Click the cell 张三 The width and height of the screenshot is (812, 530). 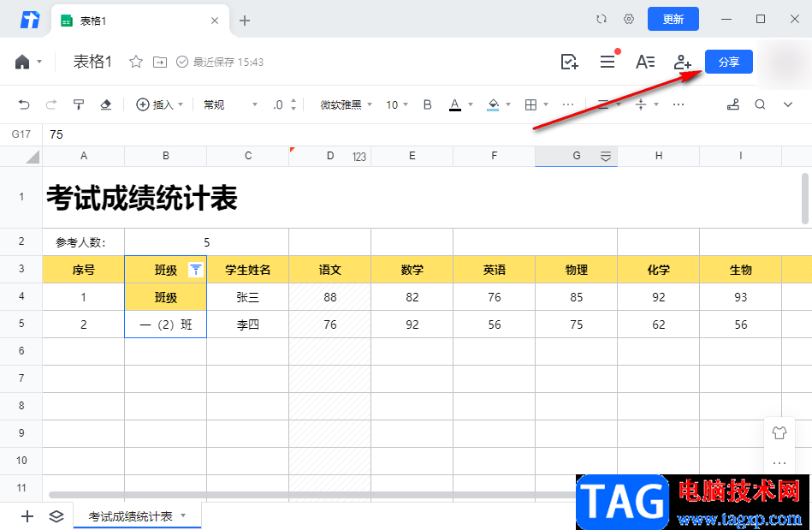click(248, 297)
